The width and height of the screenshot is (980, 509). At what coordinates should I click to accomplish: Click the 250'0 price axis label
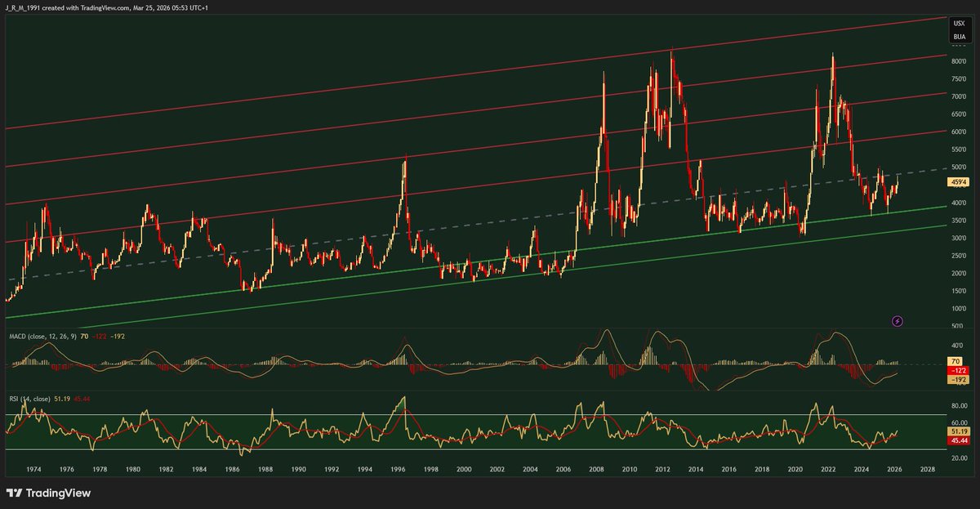click(957, 257)
